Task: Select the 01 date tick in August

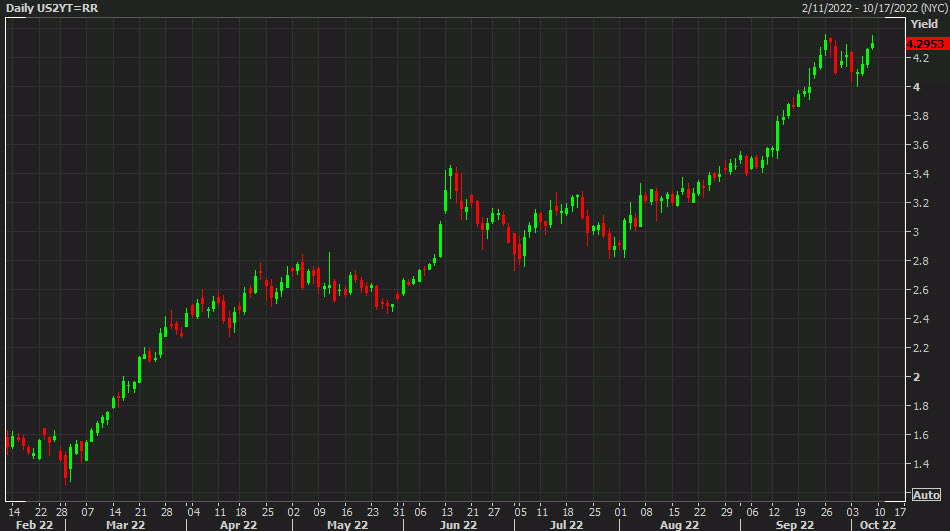Action: tap(620, 512)
